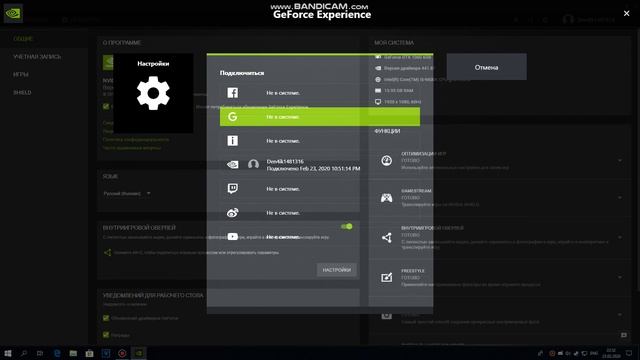Click the user avatar next to Denrik1481316
640x360 pixels.
pos(253,164)
